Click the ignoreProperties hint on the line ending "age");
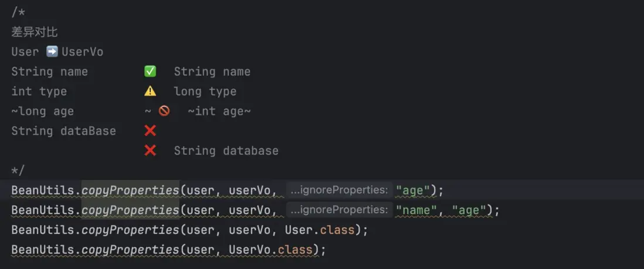The width and height of the screenshot is (644, 269). pyautogui.click(x=339, y=190)
